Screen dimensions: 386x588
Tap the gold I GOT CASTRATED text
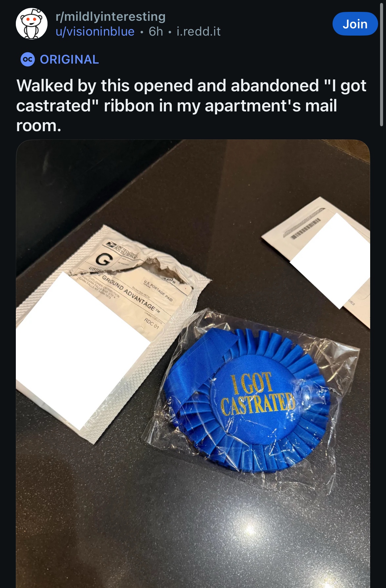[257, 394]
